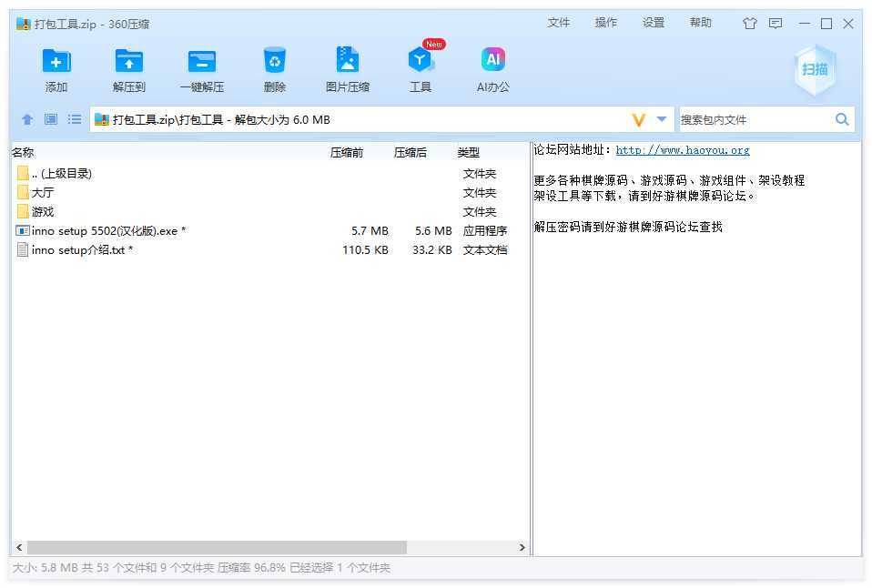Click the 一键解压 one-click extract icon

[201, 61]
